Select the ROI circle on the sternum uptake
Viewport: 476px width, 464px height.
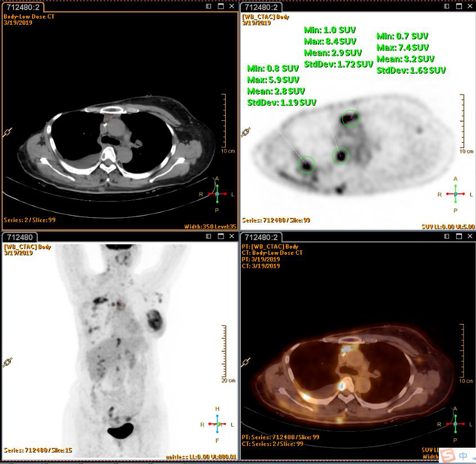[x=351, y=119]
